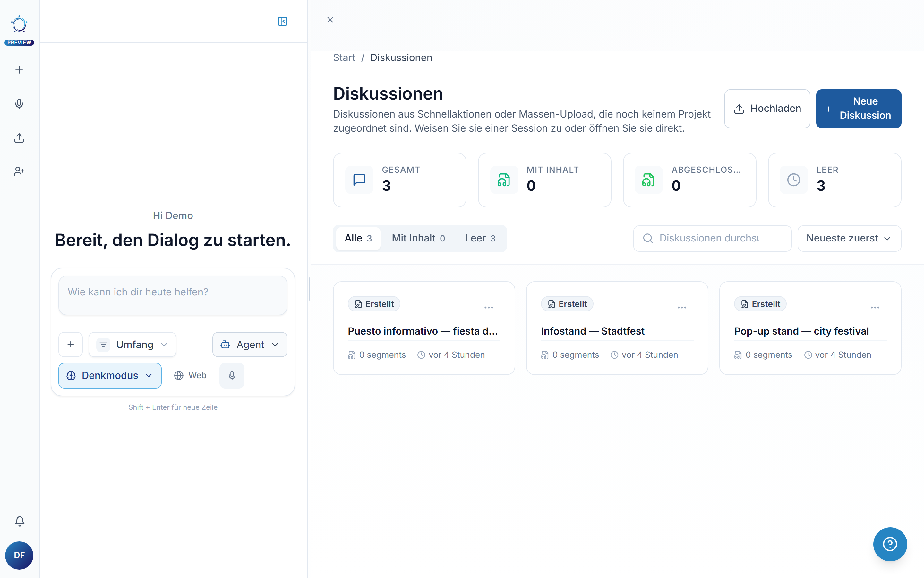This screenshot has width=924, height=578.
Task: Start a new chat with the sidebar plus icon
Action: 19,70
